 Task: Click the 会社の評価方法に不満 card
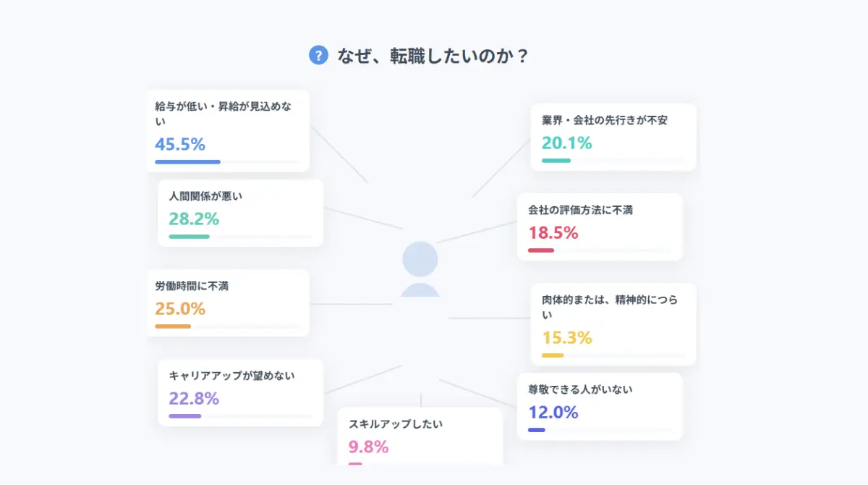pyautogui.click(x=600, y=227)
